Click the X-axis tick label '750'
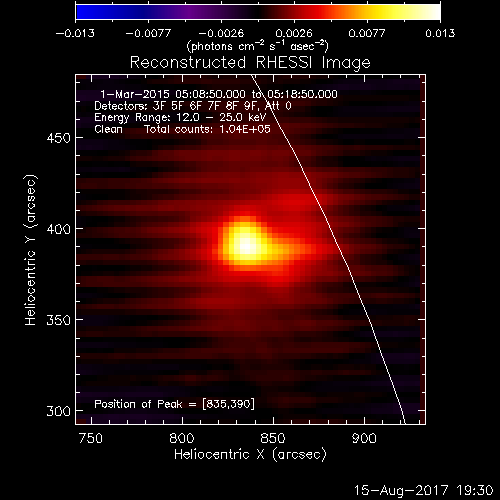 coord(91,438)
